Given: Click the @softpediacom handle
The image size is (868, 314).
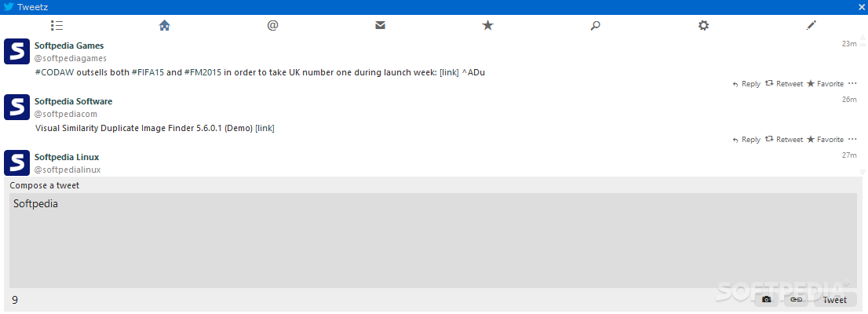Looking at the screenshot, I should tap(66, 114).
